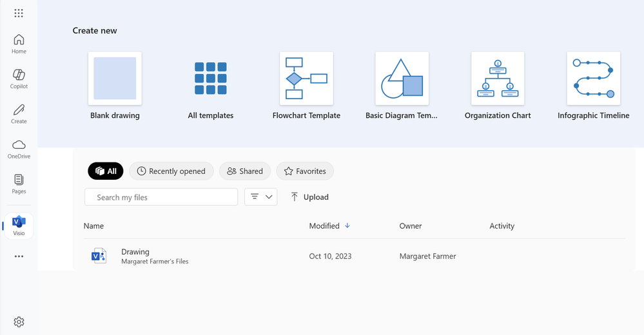Click the Oct 10, 2023 date cell
Screen dimensions: 644x335
point(330,256)
